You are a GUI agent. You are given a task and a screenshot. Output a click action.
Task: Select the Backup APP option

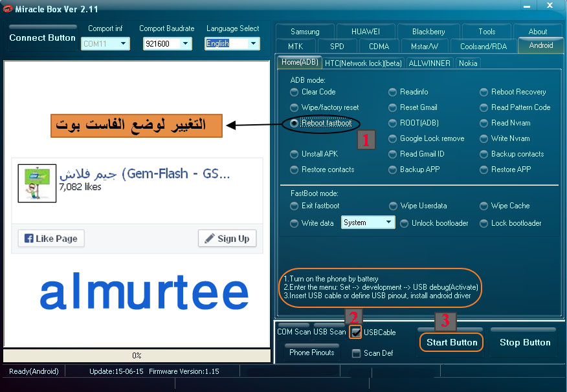click(392, 170)
